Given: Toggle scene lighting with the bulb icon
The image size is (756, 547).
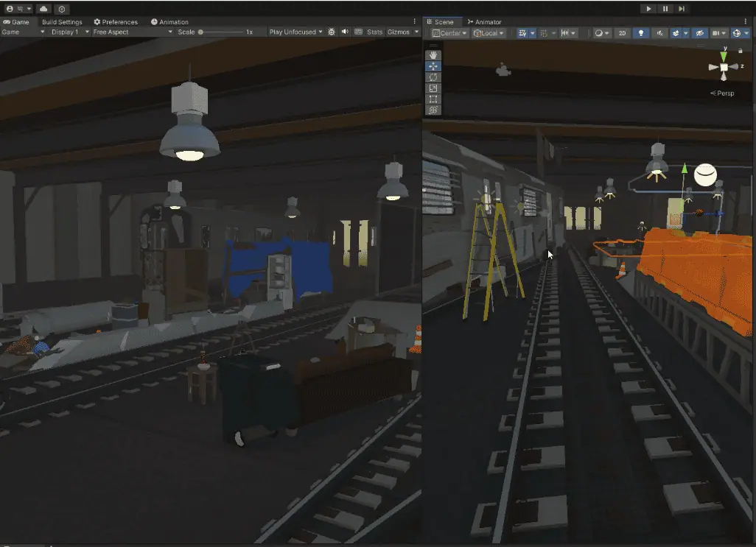Looking at the screenshot, I should point(641,33).
